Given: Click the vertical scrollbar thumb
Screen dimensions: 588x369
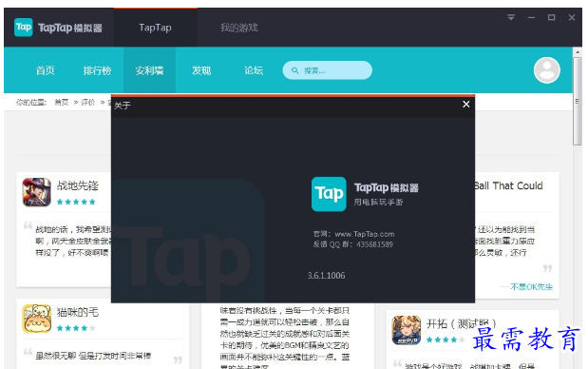Looking at the screenshot, I should (x=578, y=101).
